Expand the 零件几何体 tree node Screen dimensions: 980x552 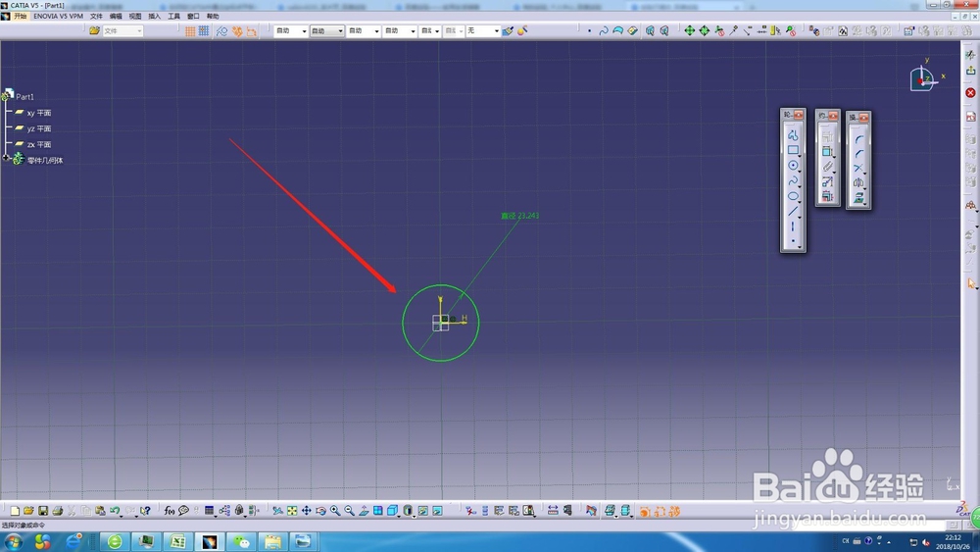6,158
